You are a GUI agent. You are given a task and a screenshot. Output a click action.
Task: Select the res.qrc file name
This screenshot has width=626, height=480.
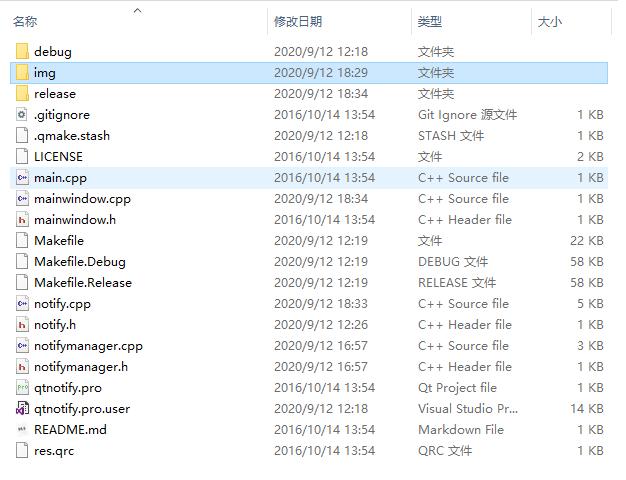[x=54, y=451]
